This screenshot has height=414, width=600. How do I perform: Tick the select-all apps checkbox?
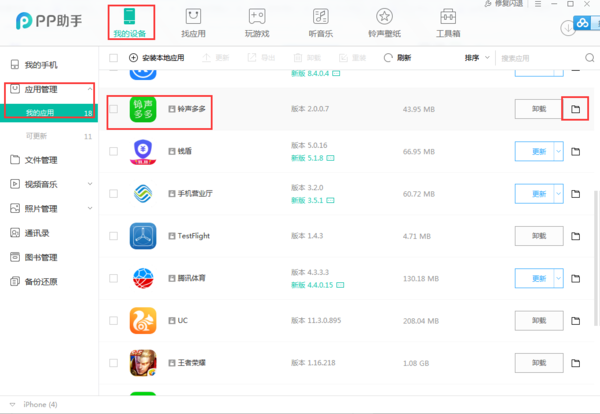pyautogui.click(x=114, y=58)
